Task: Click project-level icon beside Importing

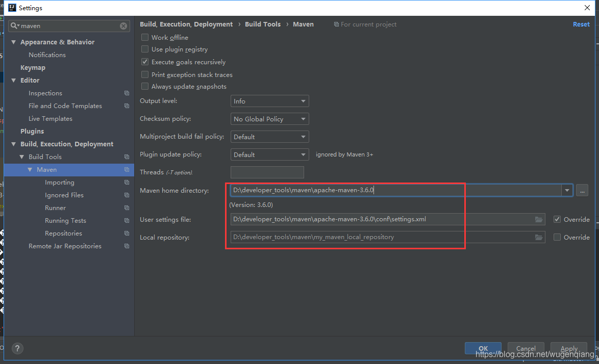Action: pos(127,183)
